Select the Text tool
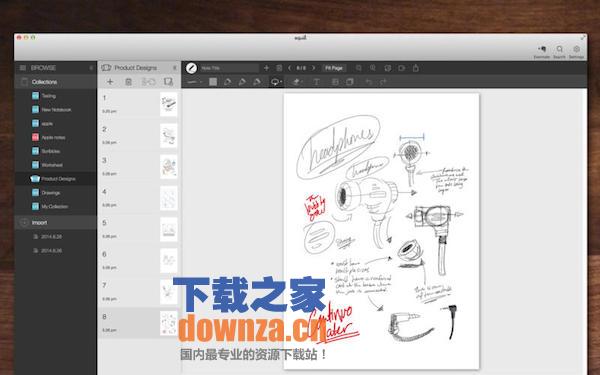The image size is (600, 375). click(x=316, y=82)
